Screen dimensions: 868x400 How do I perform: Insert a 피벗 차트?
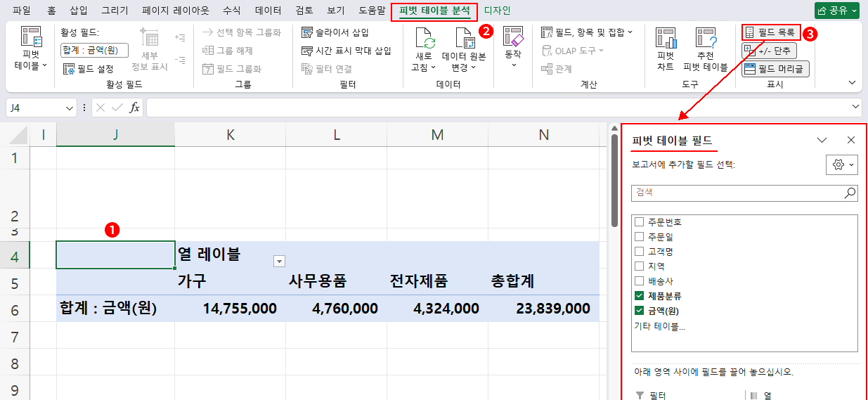(666, 49)
